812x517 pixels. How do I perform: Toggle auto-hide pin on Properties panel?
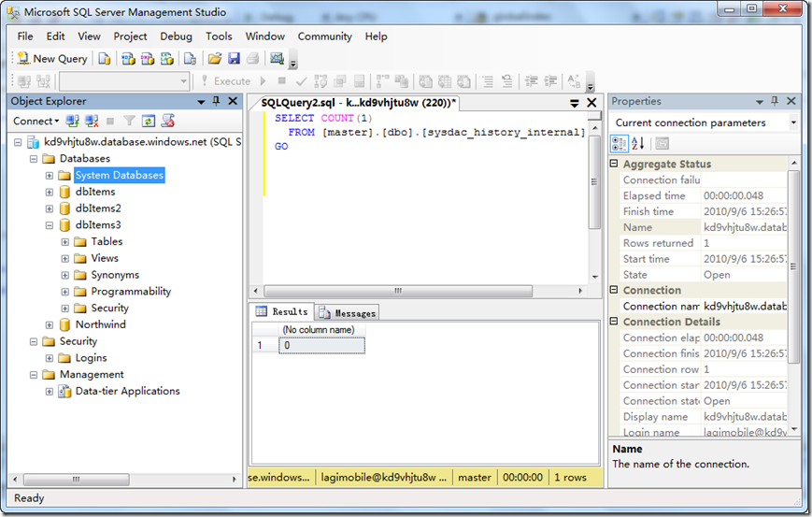776,101
